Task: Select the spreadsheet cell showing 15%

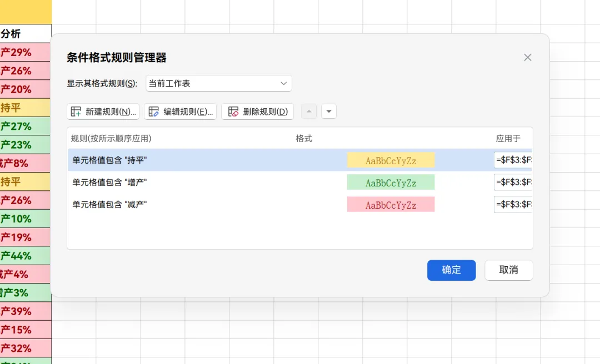Action: point(25,330)
